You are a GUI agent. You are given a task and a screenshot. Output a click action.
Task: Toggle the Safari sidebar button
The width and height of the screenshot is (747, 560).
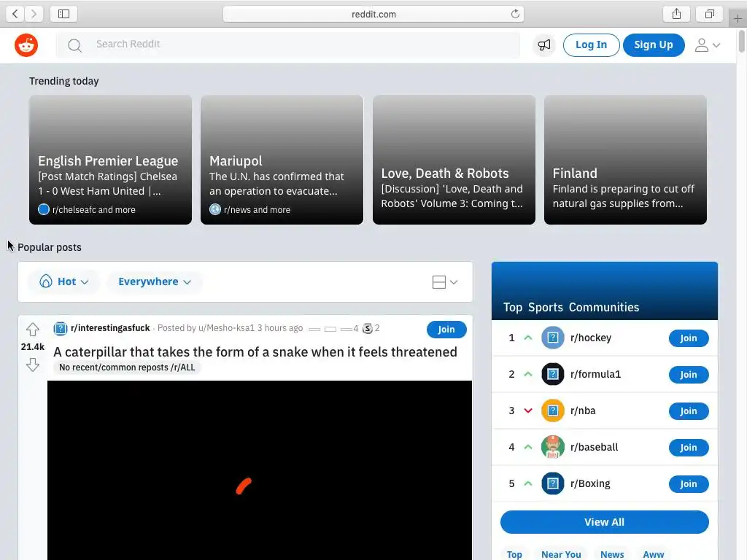64,14
